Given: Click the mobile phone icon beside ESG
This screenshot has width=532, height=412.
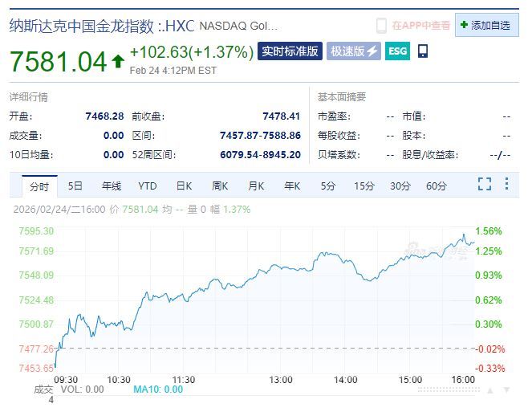Looking at the screenshot, I should pos(423,51).
